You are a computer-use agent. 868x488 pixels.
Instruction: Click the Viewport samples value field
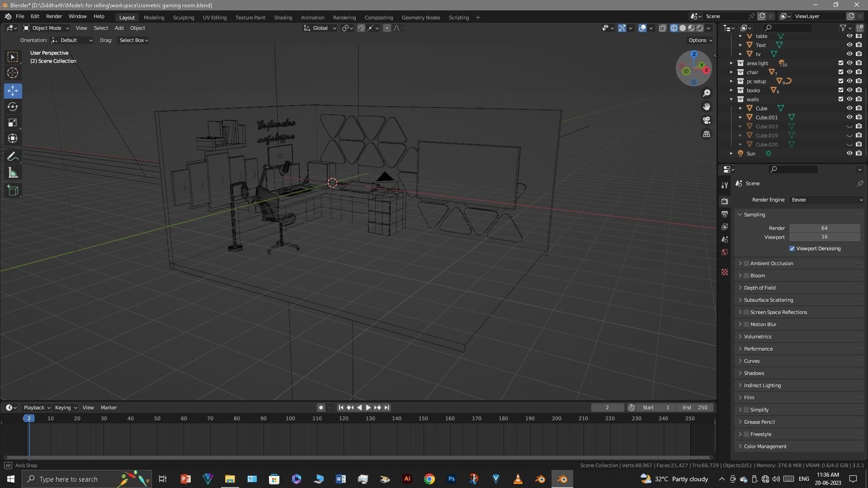825,237
